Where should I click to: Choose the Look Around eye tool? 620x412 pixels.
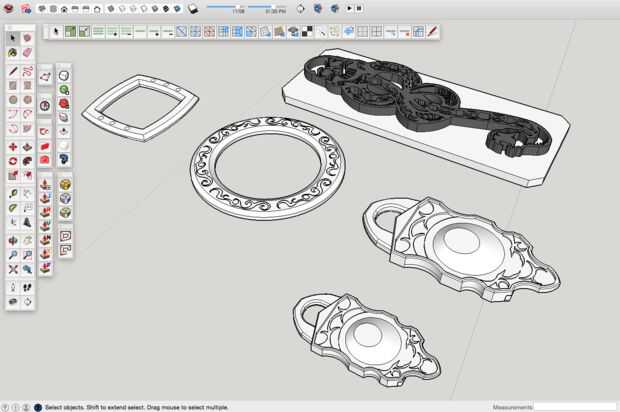click(x=13, y=302)
